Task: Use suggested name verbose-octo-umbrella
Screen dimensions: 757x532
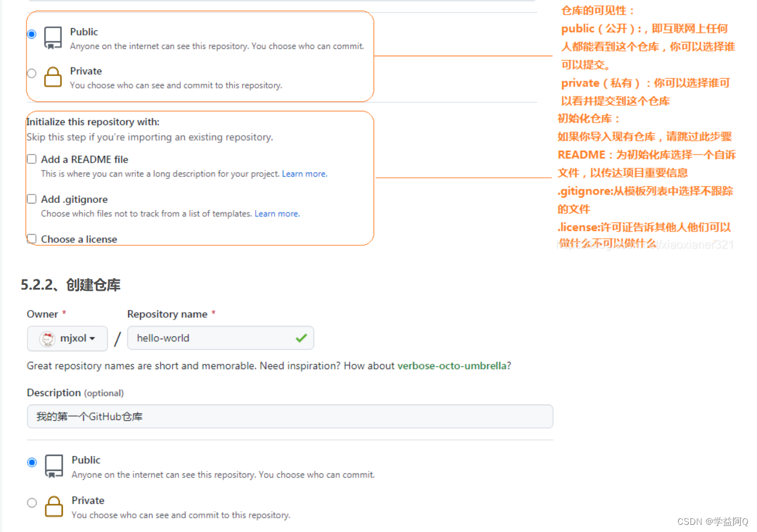Action: 452,366
